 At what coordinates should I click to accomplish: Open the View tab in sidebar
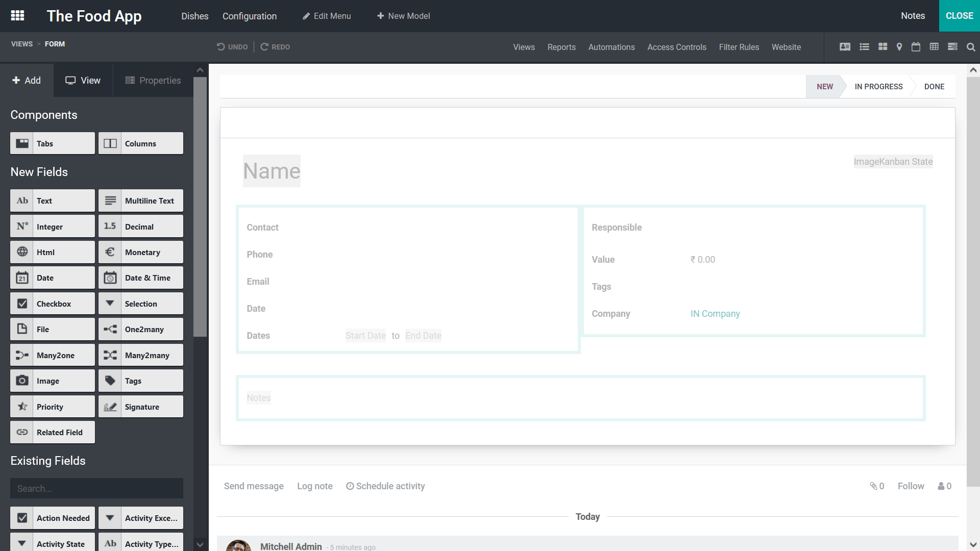83,80
